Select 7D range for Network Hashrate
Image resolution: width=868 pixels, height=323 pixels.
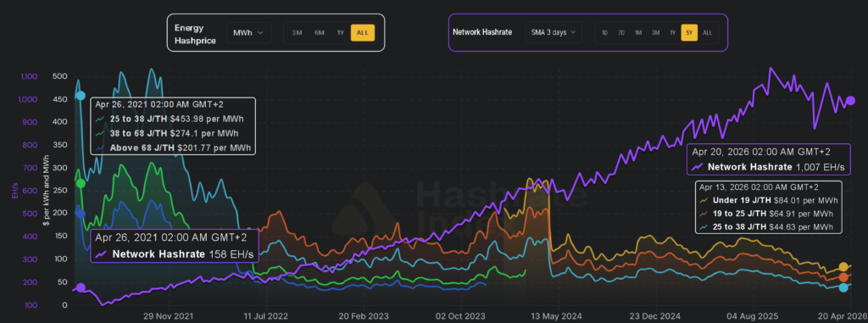click(621, 33)
